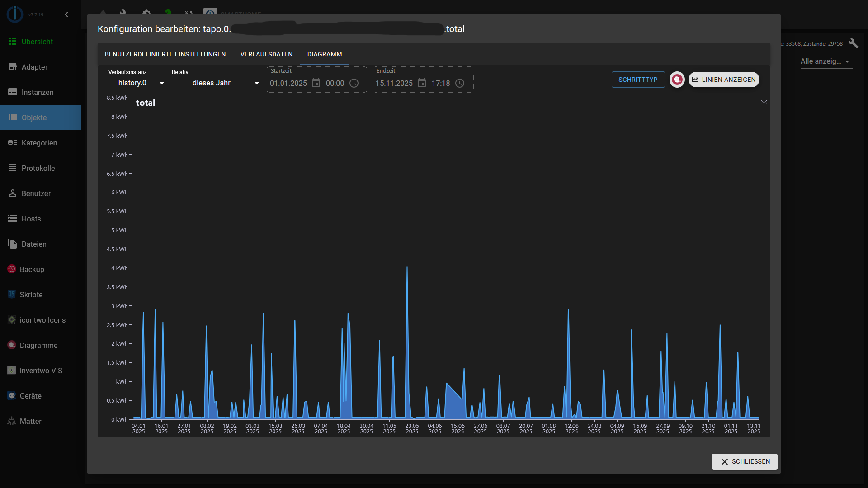Download the chart via the download icon
Screen dimensions: 868x488
[x=764, y=101]
